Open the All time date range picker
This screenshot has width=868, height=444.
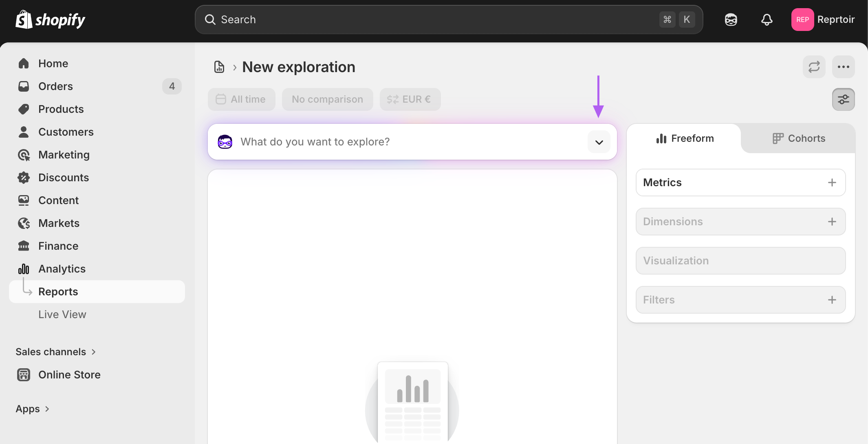tap(241, 99)
